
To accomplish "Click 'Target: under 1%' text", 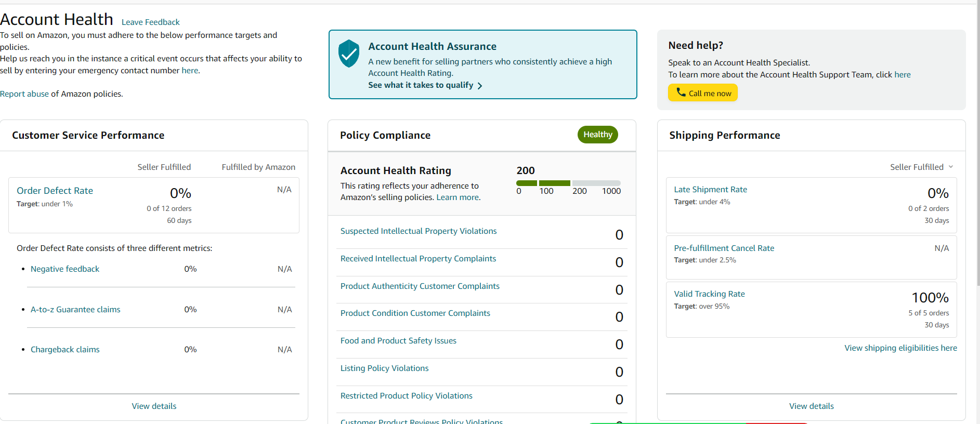I will [x=45, y=204].
